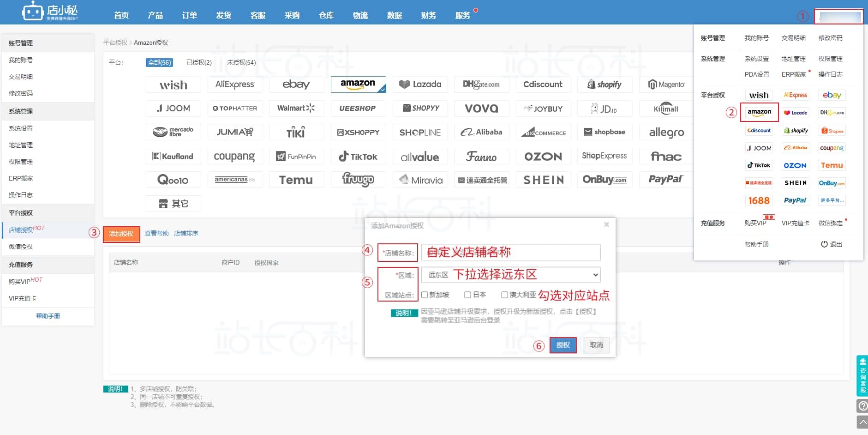Screen dimensions: 868x435
Task: Select the JOOM platform logo in grid
Action: (174, 109)
